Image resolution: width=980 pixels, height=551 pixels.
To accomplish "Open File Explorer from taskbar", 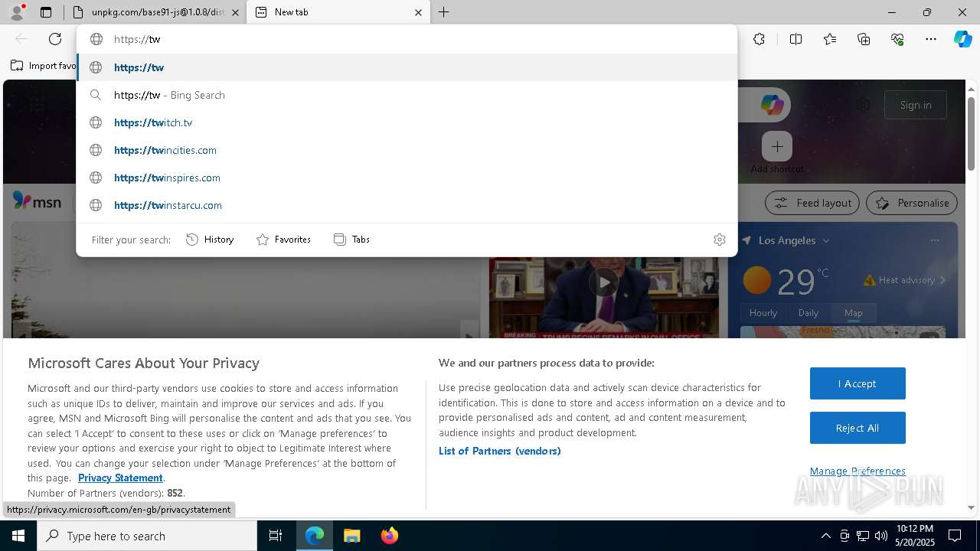I will tap(351, 536).
